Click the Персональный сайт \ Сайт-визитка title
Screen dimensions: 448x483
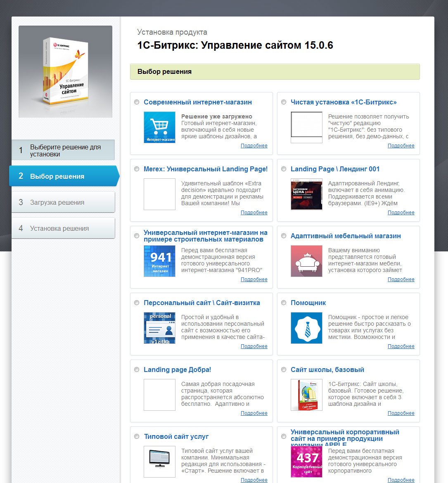point(202,303)
